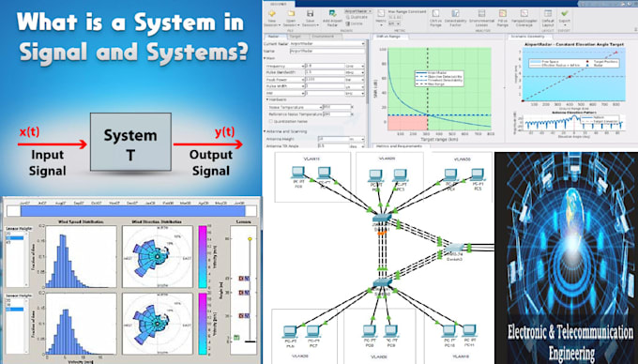Click New Session icon in radar designer
This screenshot has height=364, width=638.
[x=272, y=14]
